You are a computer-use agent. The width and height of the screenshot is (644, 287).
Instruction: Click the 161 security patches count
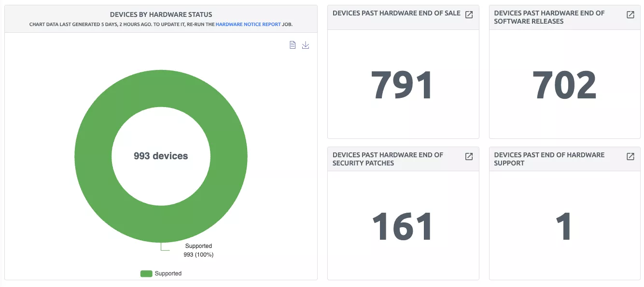pos(402,227)
